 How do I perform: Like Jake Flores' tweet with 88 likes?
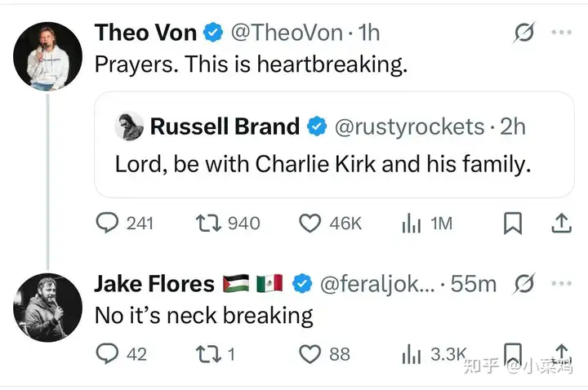point(310,354)
